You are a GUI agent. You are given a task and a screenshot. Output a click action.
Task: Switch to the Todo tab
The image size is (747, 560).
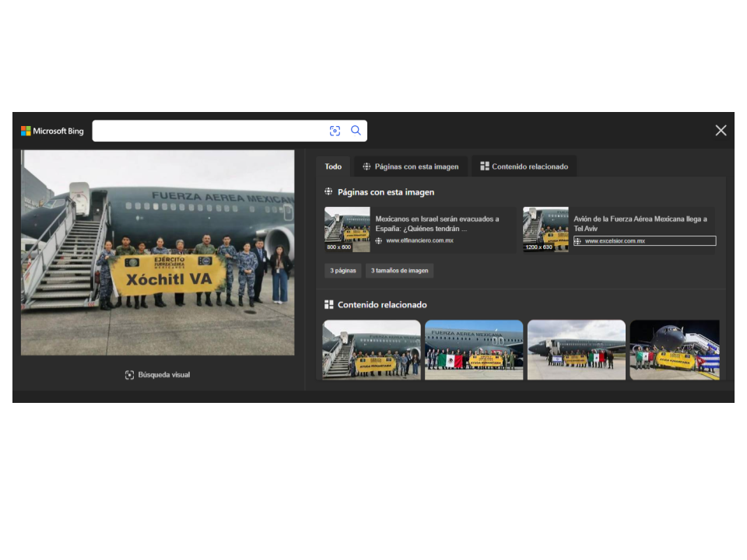333,166
